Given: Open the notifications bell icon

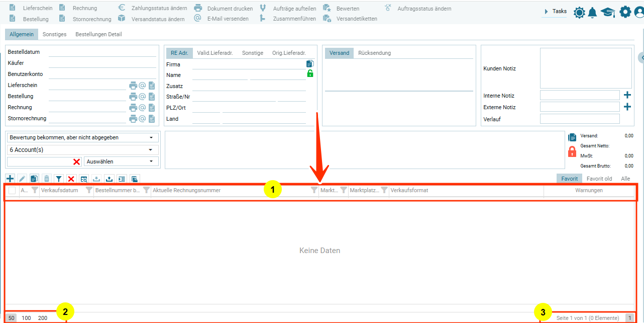Looking at the screenshot, I should pos(593,13).
